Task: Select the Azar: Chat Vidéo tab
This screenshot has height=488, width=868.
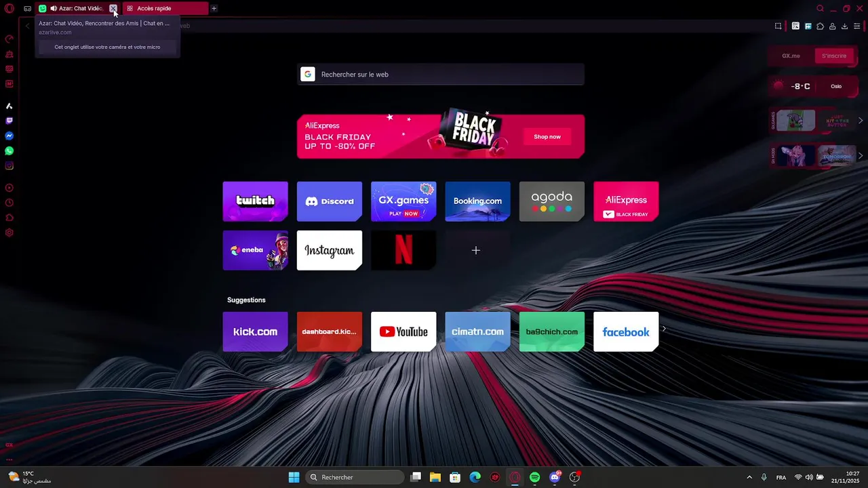Action: pyautogui.click(x=77, y=9)
